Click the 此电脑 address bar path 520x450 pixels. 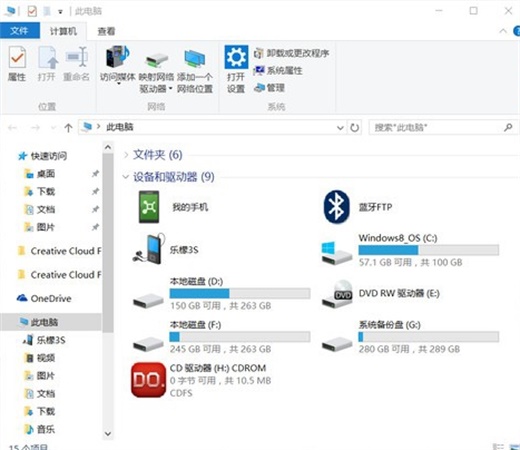coord(120,127)
